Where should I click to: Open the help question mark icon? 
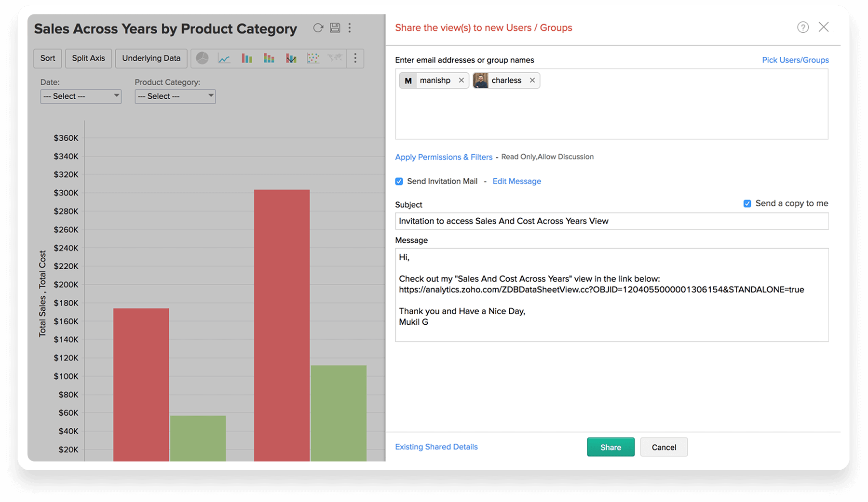[802, 27]
